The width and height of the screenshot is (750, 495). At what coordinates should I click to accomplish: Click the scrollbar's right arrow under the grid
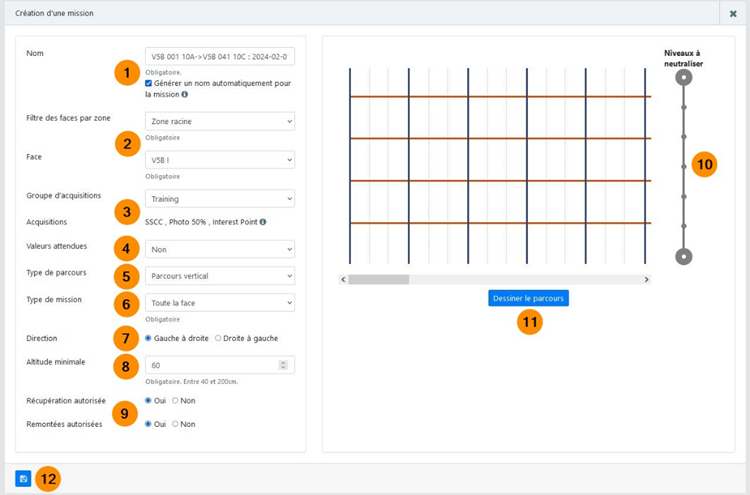[646, 280]
